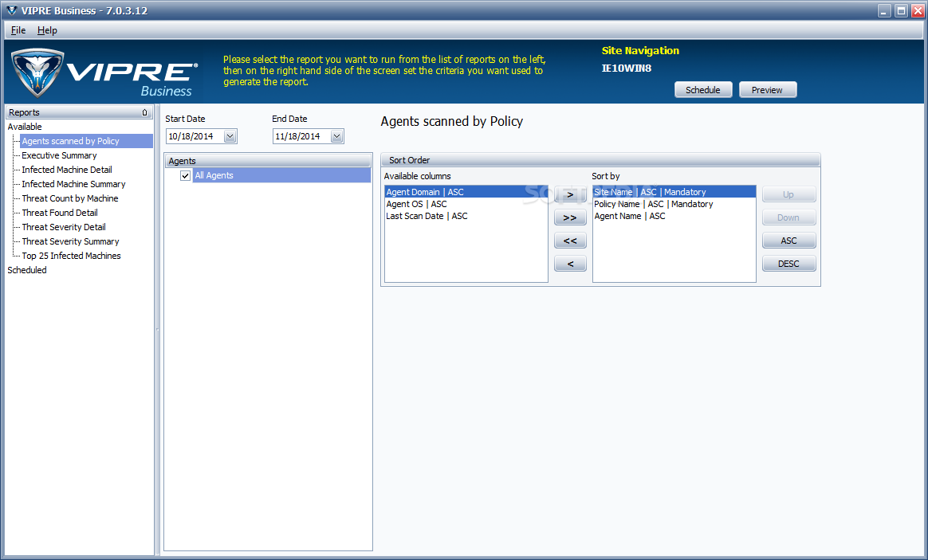Click the Preview button
Image resolution: width=928 pixels, height=560 pixels.
pos(768,90)
